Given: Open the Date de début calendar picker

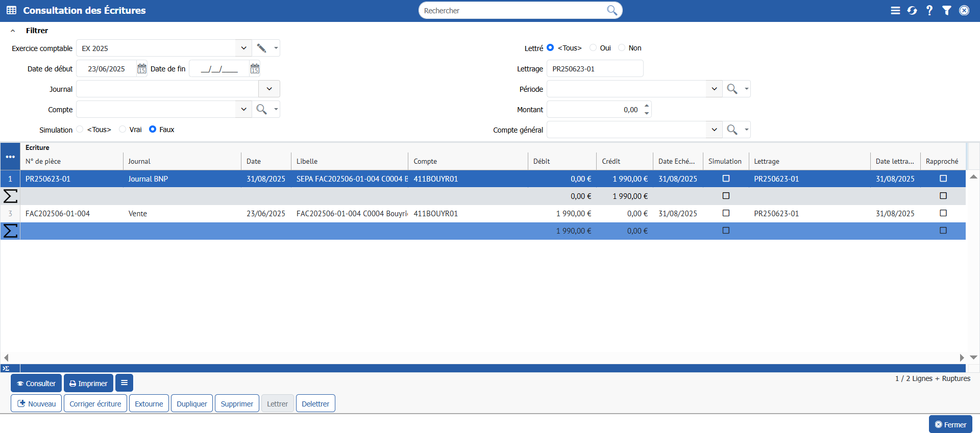Looking at the screenshot, I should coord(142,69).
